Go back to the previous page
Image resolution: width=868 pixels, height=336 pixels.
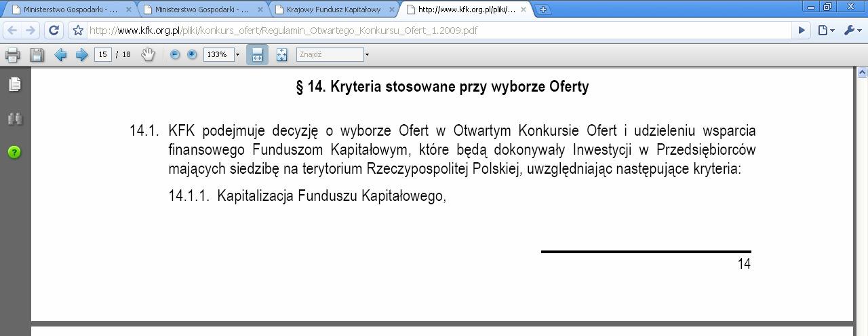point(12,31)
